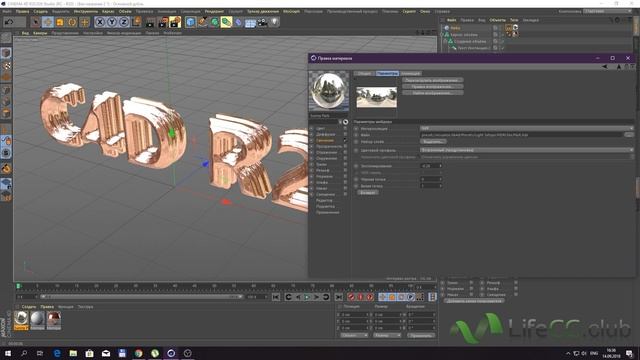
Task: Enable the Диффузия channel checkbox
Action: pos(345,134)
